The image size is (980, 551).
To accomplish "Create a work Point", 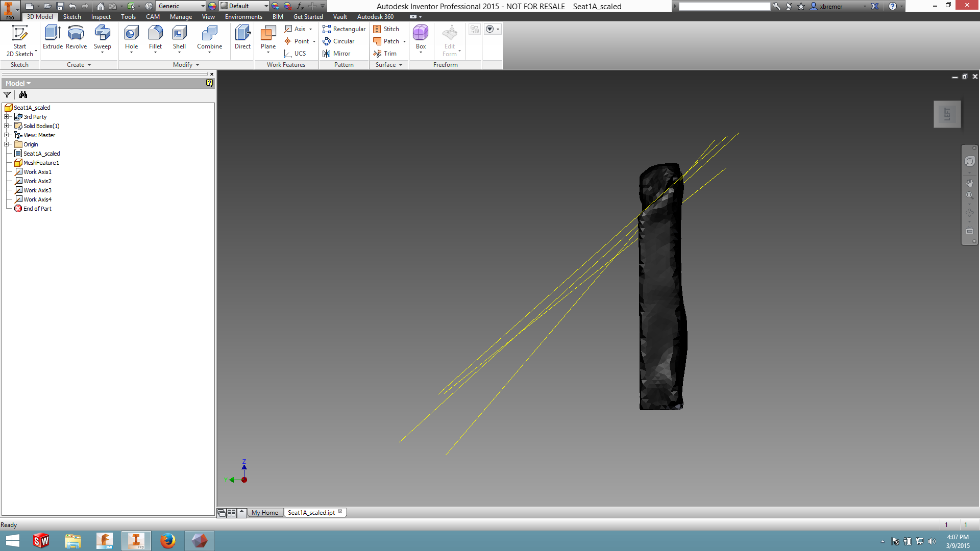I will click(297, 41).
